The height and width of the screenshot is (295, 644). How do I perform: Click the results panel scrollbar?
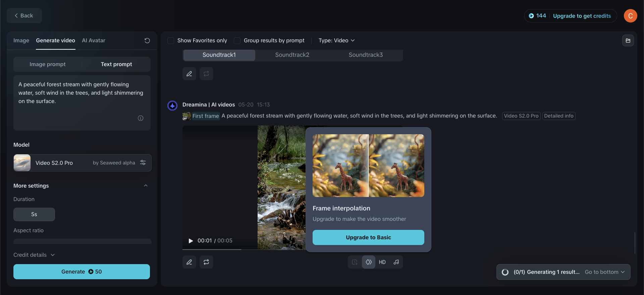(635, 243)
